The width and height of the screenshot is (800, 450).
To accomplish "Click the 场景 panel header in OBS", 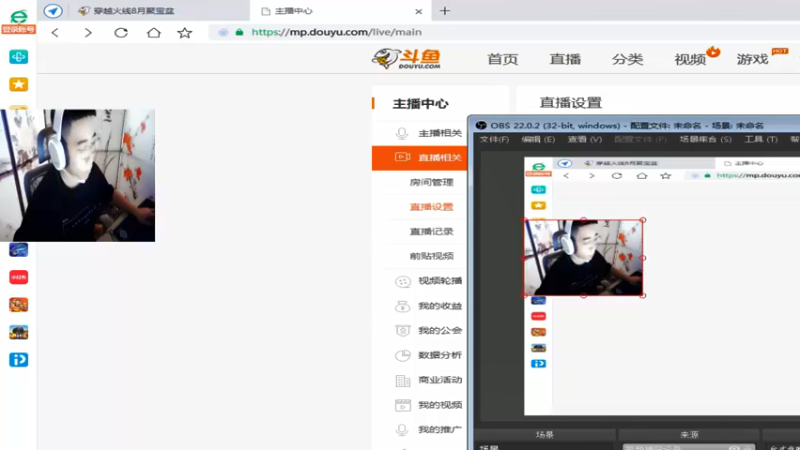I will (x=544, y=435).
